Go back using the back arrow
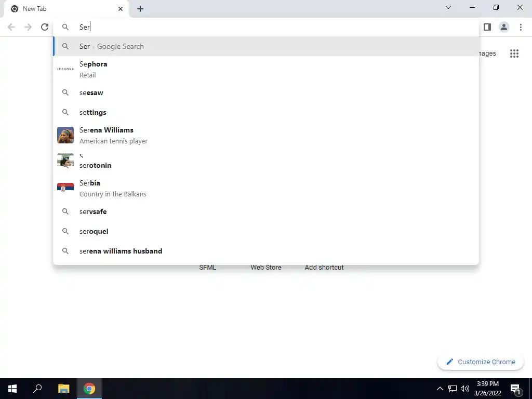The width and height of the screenshot is (532, 399). point(11,27)
